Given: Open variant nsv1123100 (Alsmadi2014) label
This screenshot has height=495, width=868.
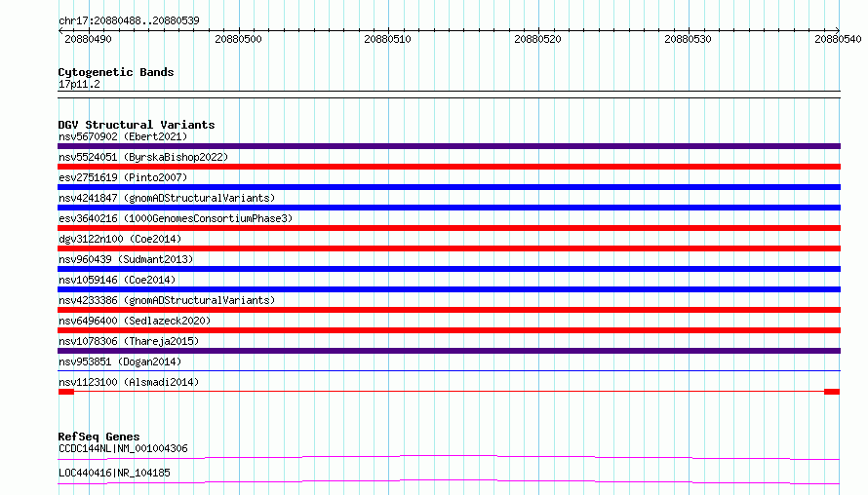Looking at the screenshot, I should 129,382.
